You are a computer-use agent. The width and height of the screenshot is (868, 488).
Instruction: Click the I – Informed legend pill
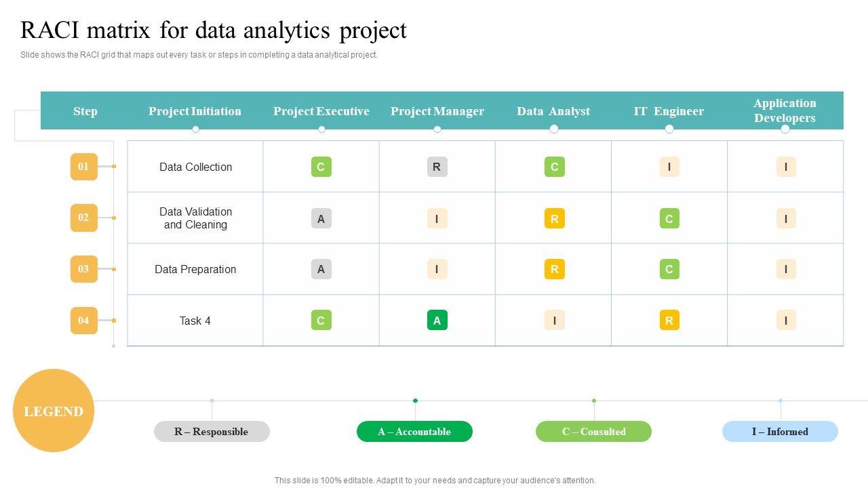[780, 432]
